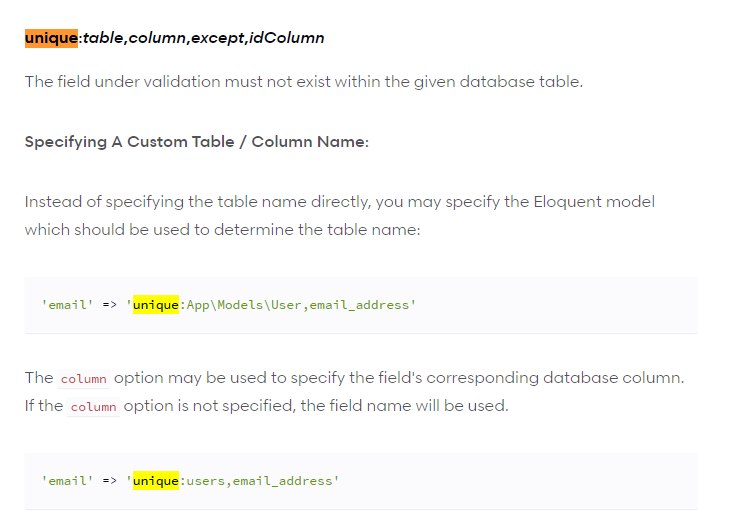Click "email_address" in the App\Models\User code line
Image resolution: width=747 pixels, height=528 pixels.
tap(359, 304)
